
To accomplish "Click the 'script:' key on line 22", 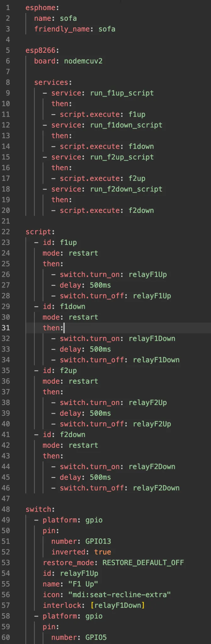I will (x=40, y=232).
